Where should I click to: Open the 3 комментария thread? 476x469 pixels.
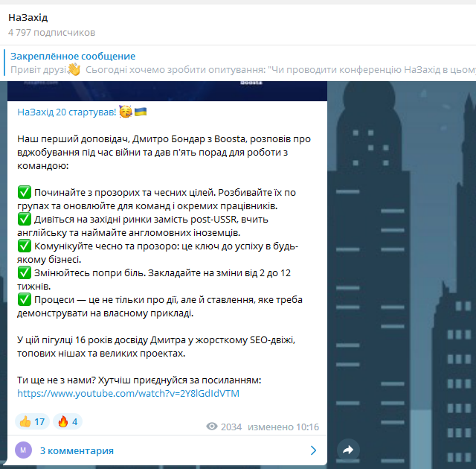[167, 450]
